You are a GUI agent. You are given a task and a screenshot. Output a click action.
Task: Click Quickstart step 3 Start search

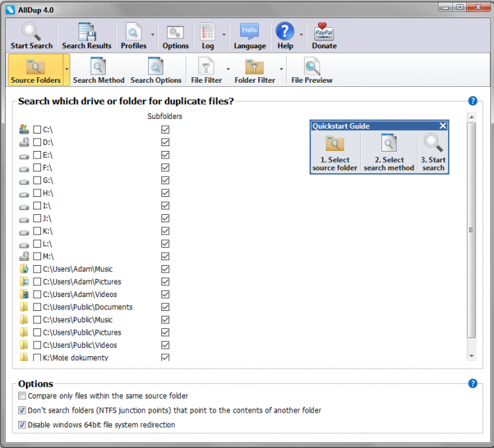click(x=433, y=153)
